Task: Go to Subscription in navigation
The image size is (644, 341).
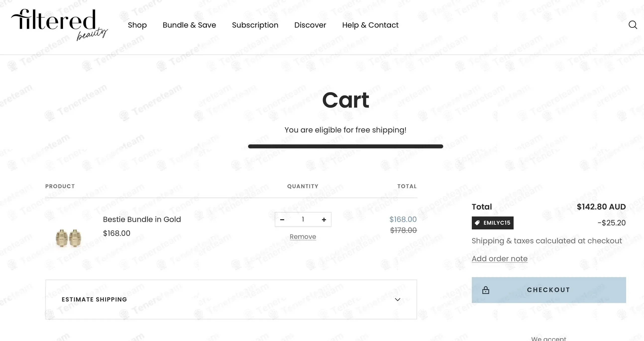Action: click(255, 25)
